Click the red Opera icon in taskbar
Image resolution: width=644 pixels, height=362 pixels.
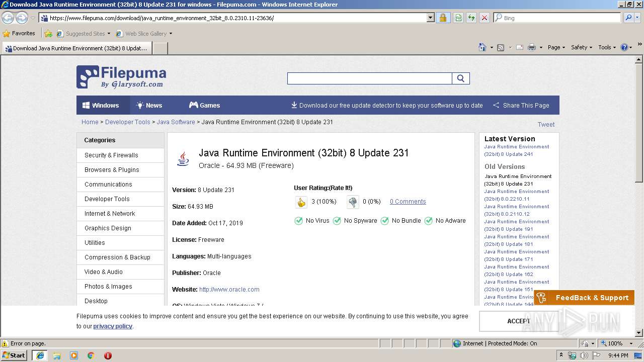[x=108, y=355]
